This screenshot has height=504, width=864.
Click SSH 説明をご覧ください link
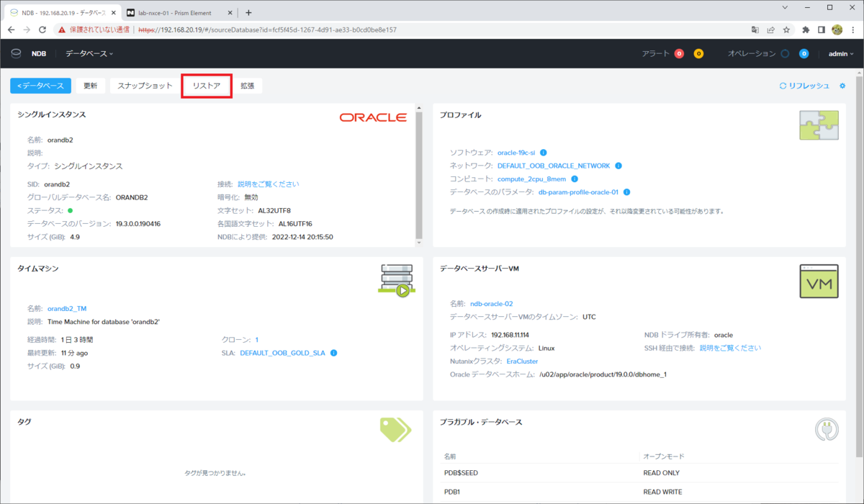(730, 348)
